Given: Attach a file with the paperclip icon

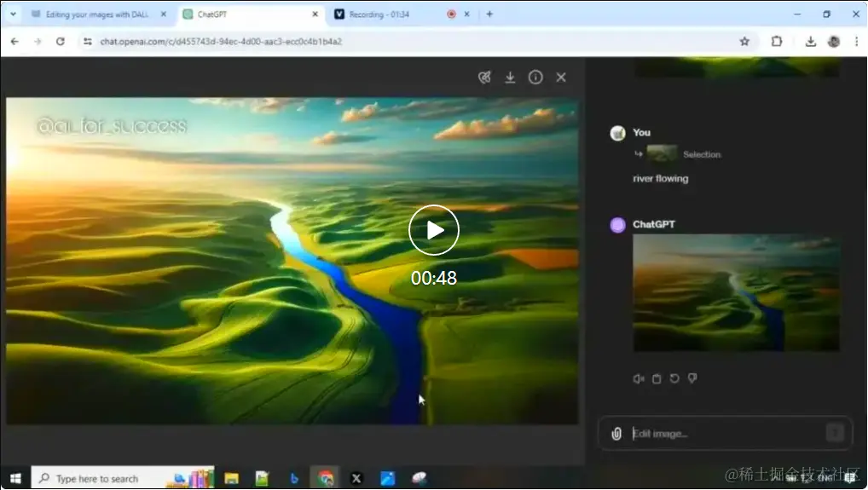Looking at the screenshot, I should coord(616,434).
